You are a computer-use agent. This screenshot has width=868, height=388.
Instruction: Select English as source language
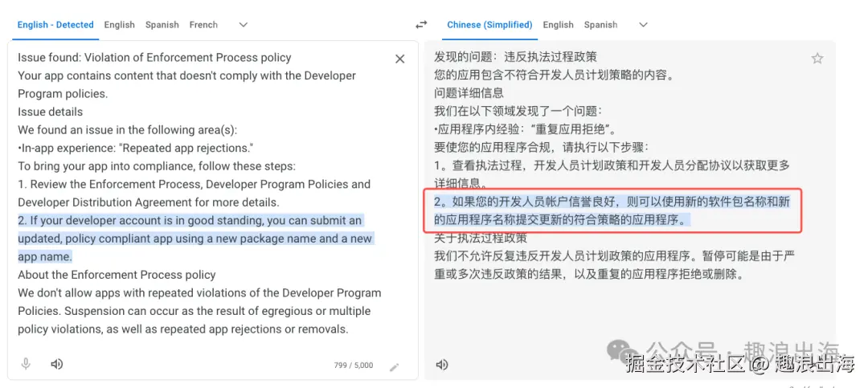[x=120, y=24]
